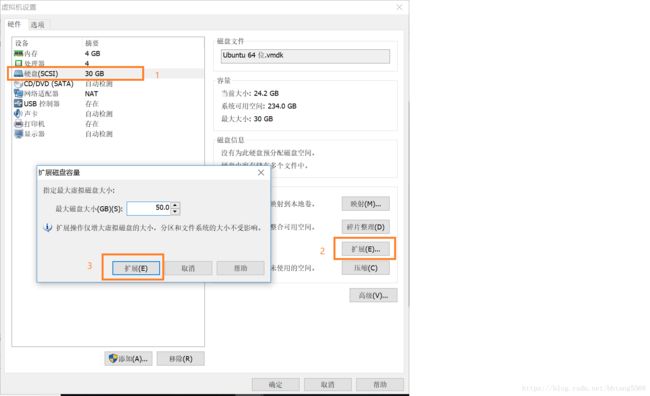Select the '4 GB' memory summary value

(92, 53)
